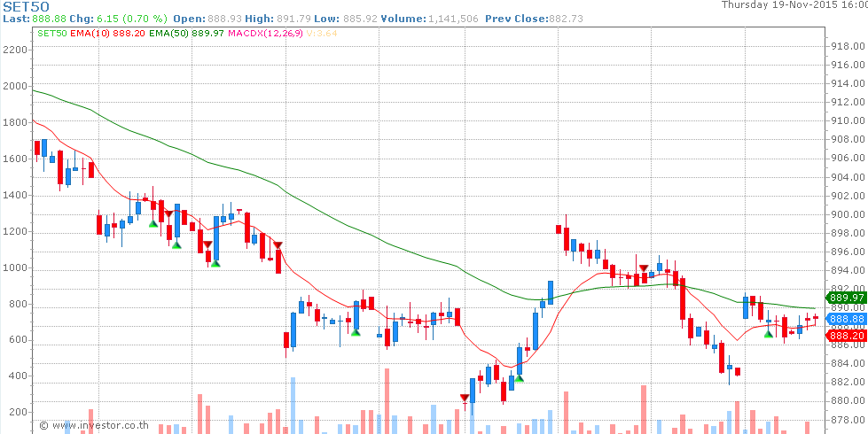Image resolution: width=868 pixels, height=434 pixels.
Task: Click the red sell triangle near the 894 level
Action: pyautogui.click(x=644, y=268)
